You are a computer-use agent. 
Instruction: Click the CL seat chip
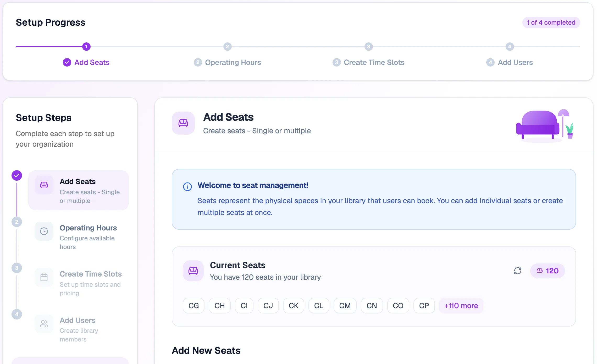pos(319,306)
